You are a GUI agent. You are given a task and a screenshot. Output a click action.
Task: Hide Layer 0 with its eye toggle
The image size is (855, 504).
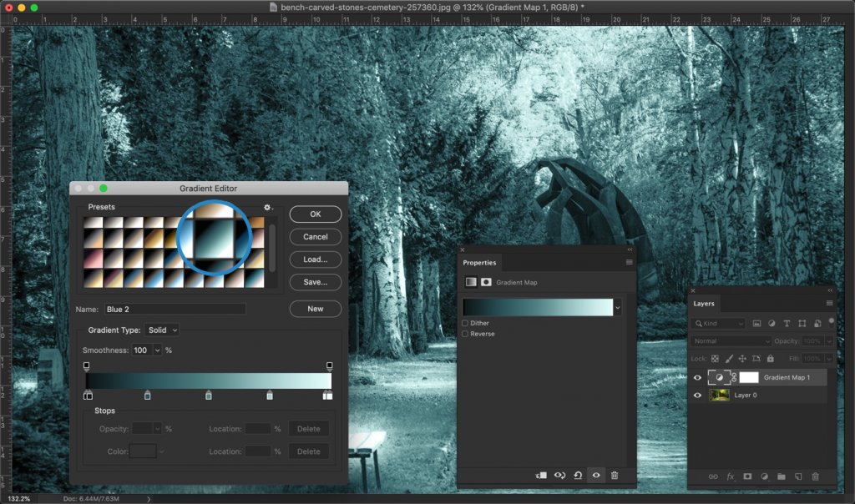click(698, 395)
